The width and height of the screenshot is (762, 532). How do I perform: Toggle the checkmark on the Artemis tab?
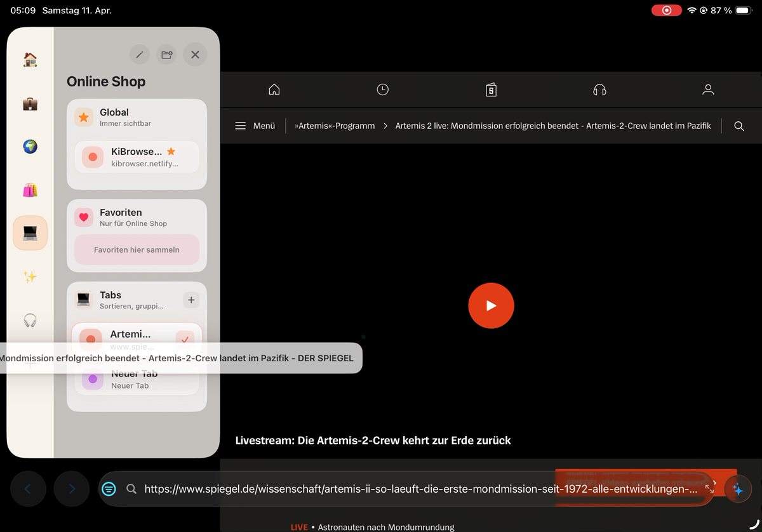coord(185,339)
